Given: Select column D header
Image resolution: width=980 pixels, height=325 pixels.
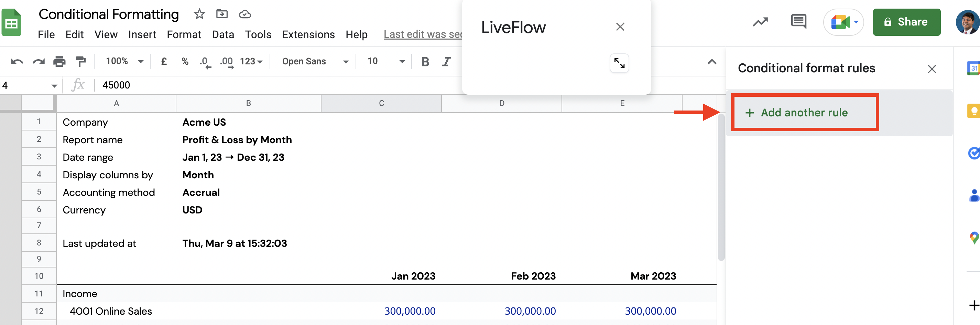Looking at the screenshot, I should (502, 103).
